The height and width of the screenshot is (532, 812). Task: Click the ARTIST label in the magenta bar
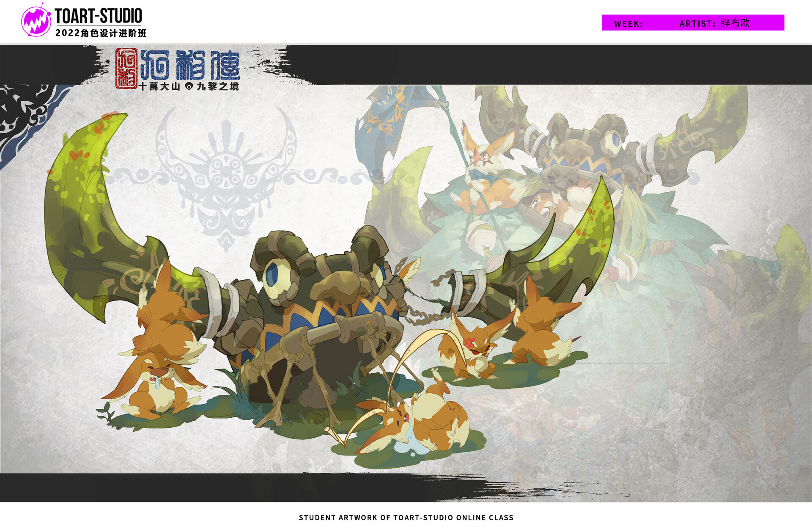click(x=697, y=24)
